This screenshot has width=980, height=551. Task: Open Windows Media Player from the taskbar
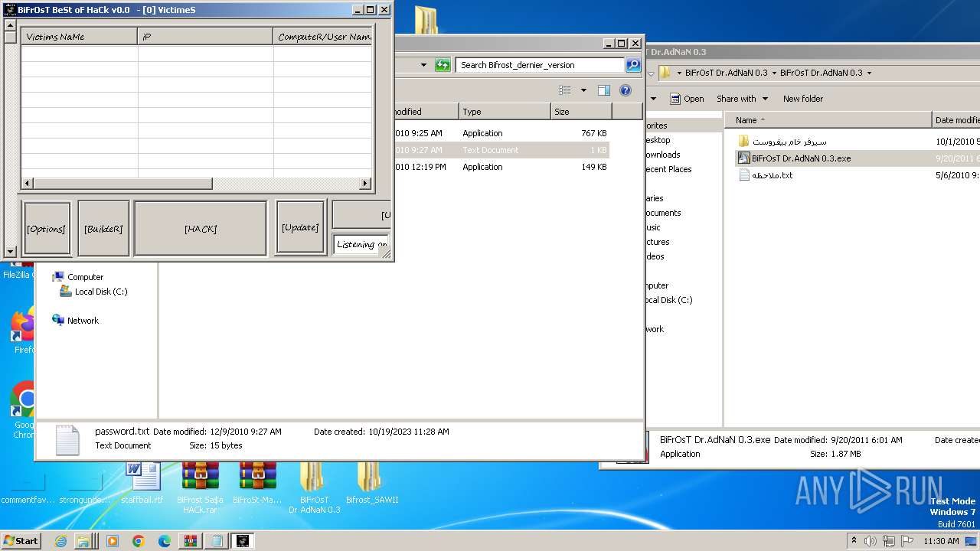point(113,540)
